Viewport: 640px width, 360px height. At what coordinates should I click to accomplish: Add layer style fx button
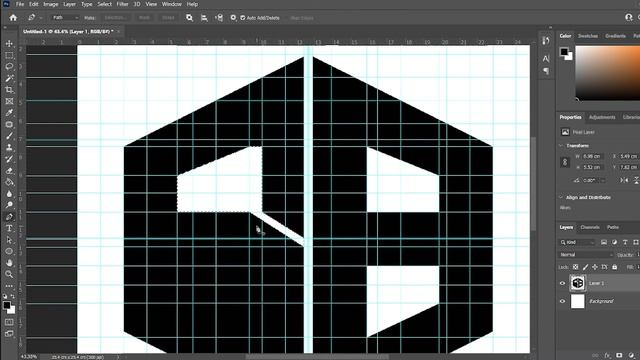point(607,356)
